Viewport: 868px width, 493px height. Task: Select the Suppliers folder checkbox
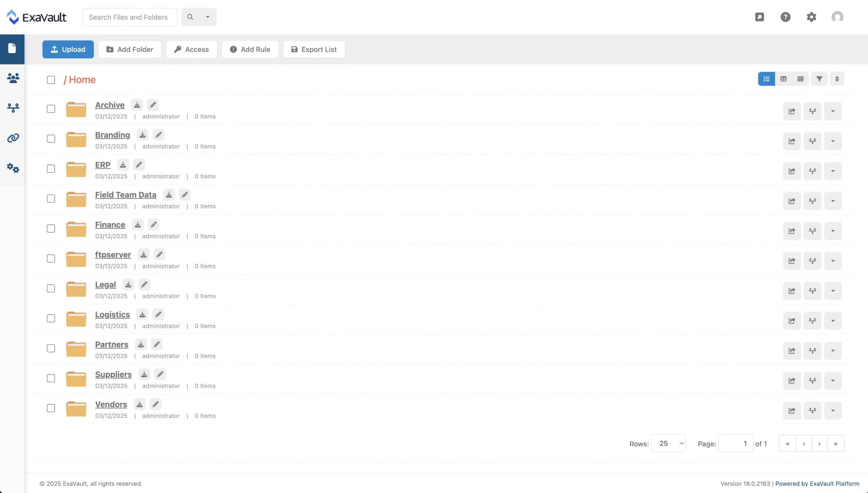[x=51, y=378]
